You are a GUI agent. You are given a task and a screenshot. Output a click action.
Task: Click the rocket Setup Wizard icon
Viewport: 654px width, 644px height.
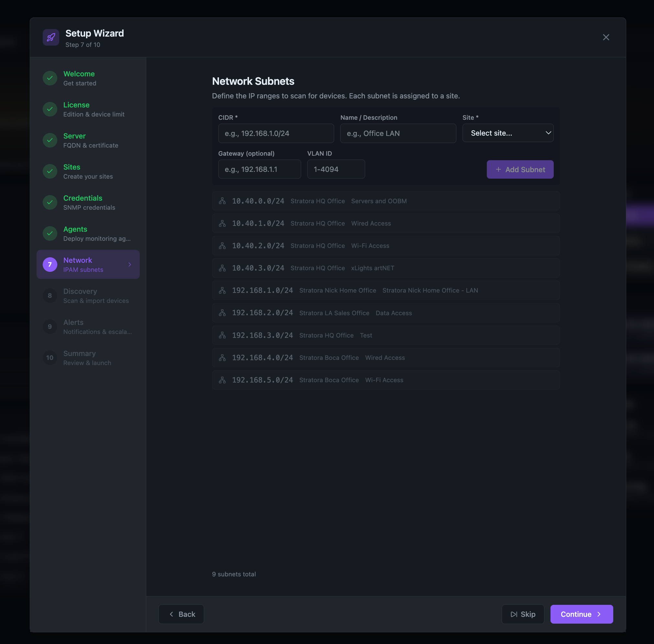50,37
